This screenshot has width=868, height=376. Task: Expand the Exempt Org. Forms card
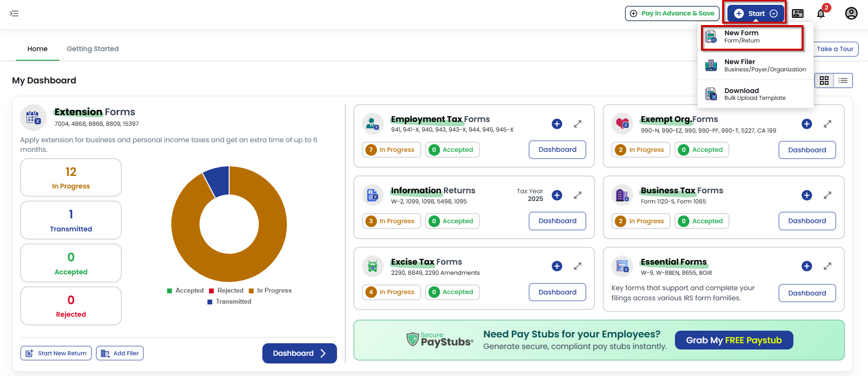[x=828, y=124]
